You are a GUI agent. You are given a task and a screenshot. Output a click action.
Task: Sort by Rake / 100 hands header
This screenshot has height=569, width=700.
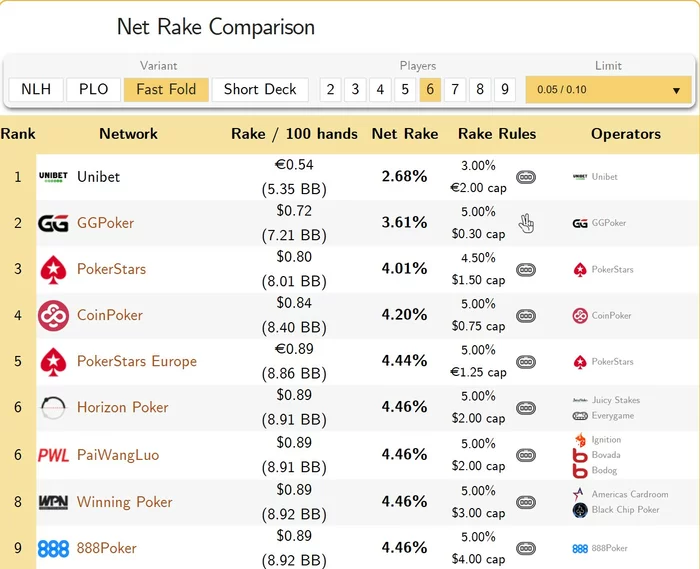click(294, 133)
